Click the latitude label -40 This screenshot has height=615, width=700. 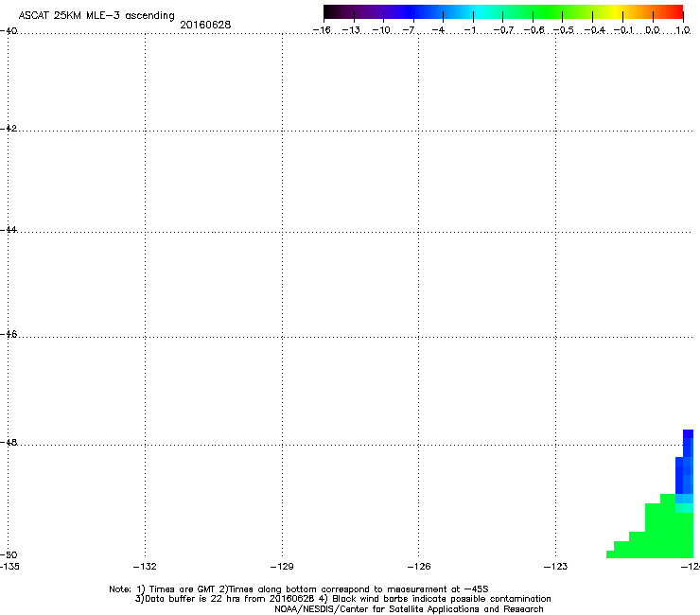click(x=9, y=31)
